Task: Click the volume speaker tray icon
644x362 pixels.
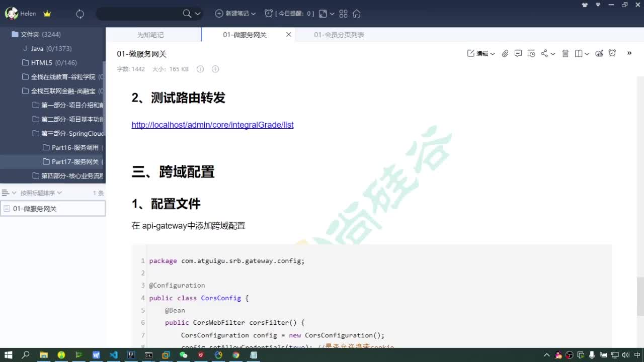Action: pos(625,355)
